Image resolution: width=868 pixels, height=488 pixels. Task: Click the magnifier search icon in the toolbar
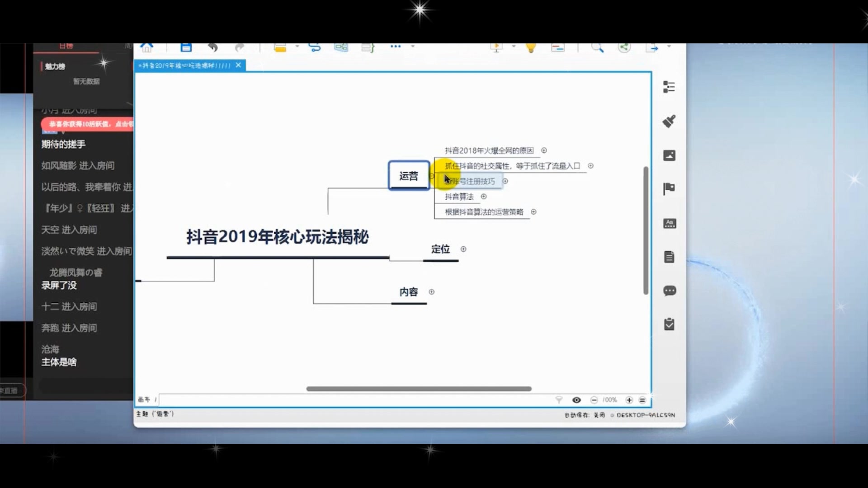tap(597, 47)
